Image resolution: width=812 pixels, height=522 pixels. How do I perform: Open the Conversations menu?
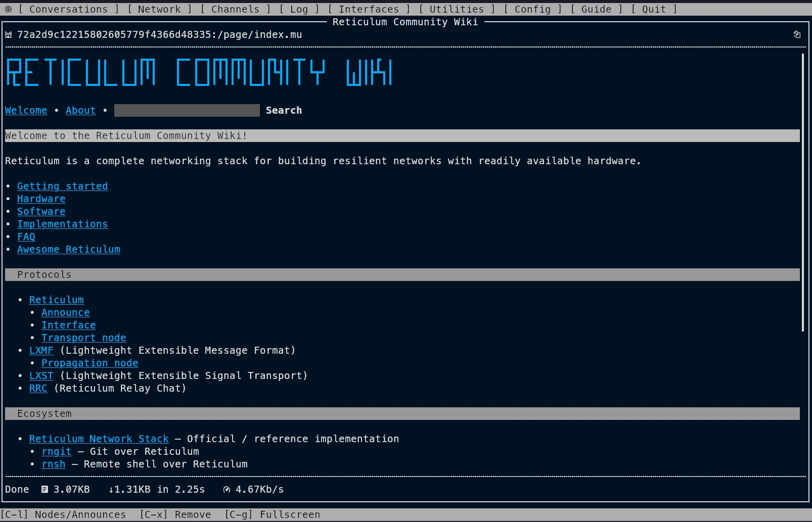tap(69, 9)
